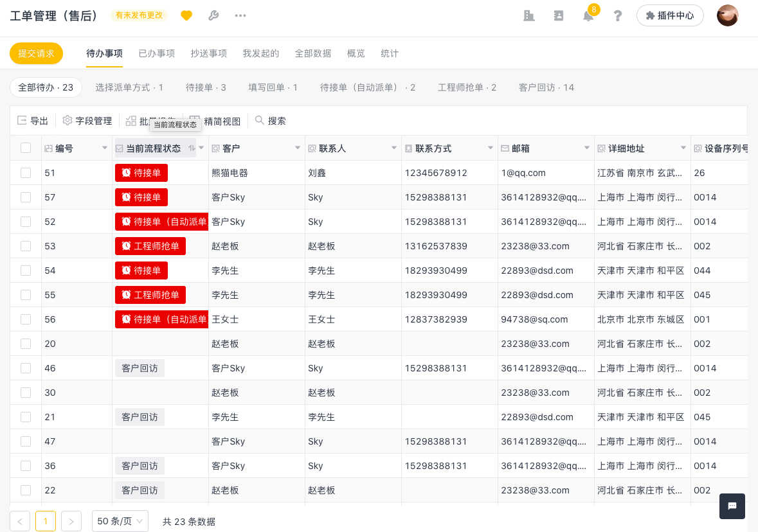Go to the 概览 tab
Screen dimensions: 758x532
coord(356,53)
